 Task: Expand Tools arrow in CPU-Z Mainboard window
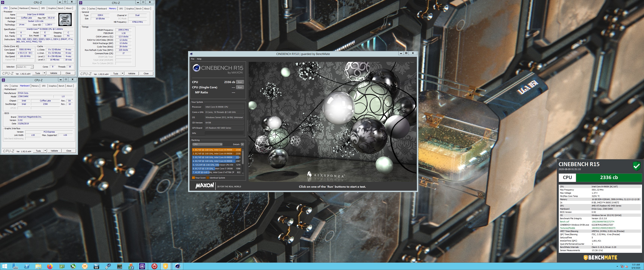tap(45, 151)
